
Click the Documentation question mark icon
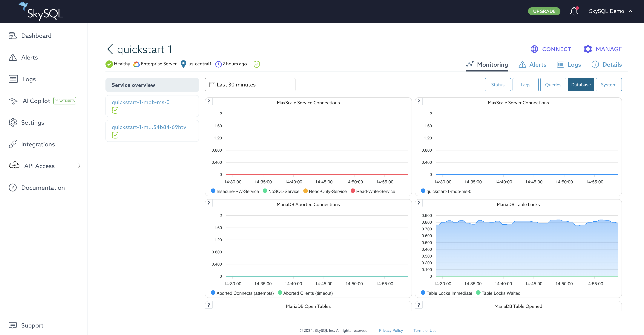[13, 188]
